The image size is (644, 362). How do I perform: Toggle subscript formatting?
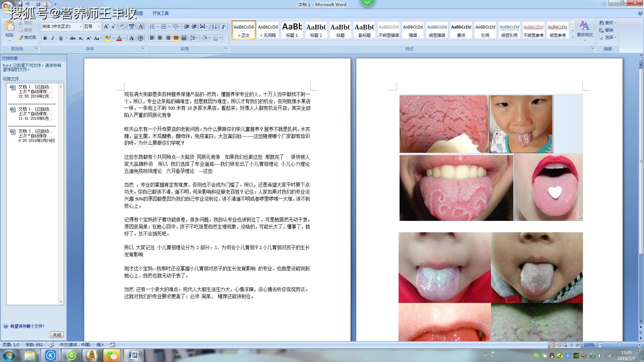[x=81, y=38]
